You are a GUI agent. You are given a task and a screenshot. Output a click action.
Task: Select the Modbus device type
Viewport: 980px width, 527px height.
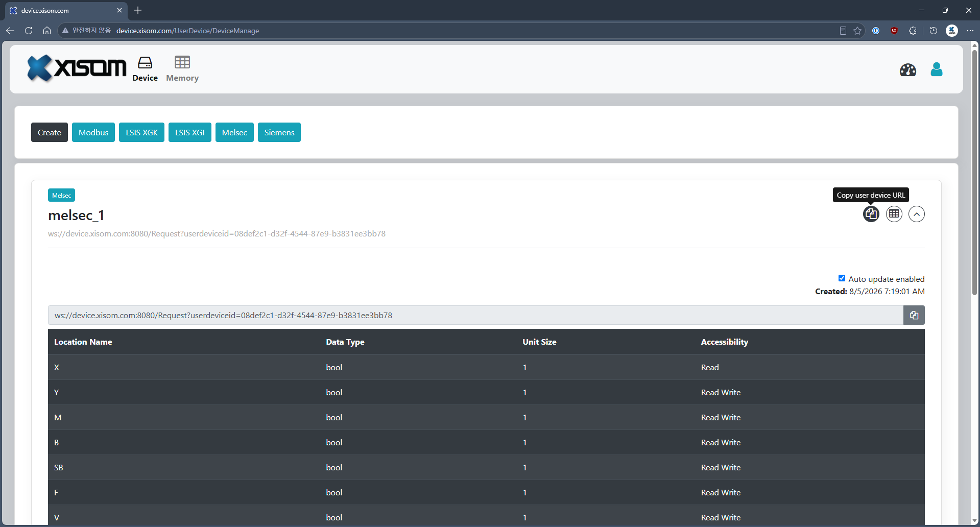coord(93,132)
